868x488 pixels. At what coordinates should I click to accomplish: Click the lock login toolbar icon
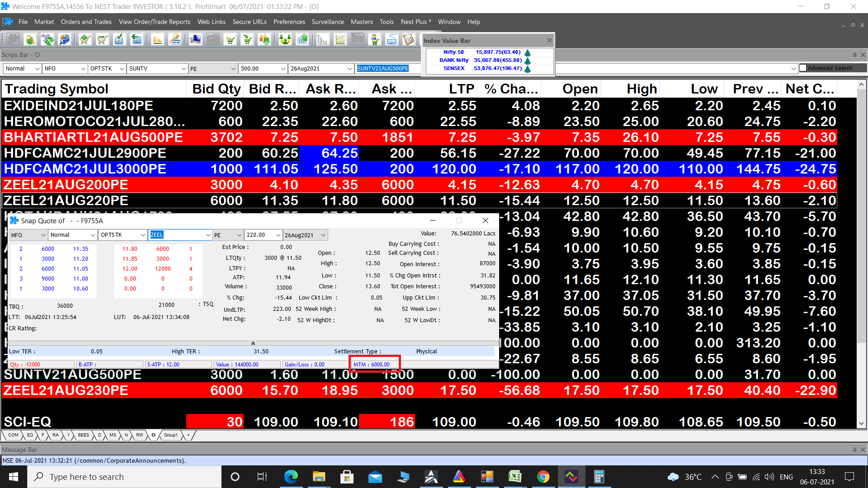(30, 40)
